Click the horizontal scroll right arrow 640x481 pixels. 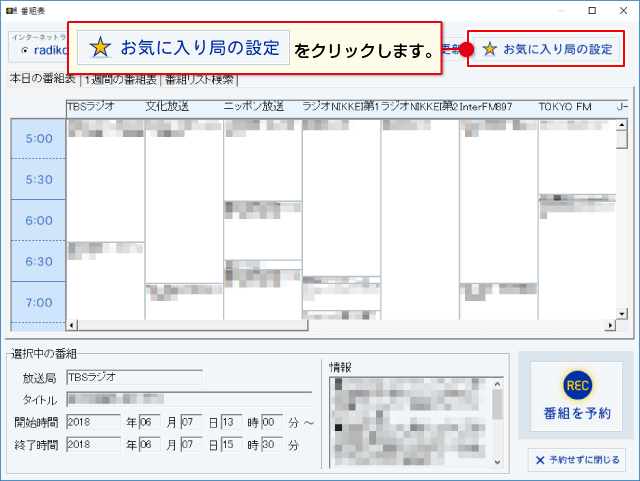(x=610, y=325)
